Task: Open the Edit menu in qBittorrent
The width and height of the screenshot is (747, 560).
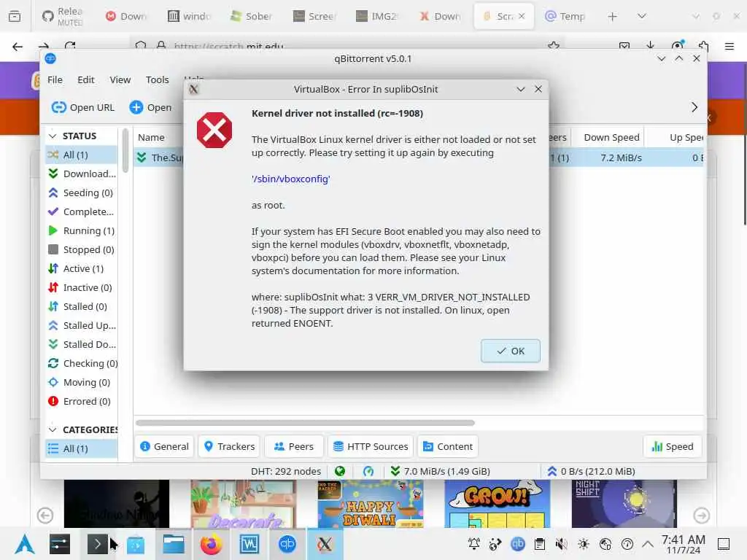Action: tap(86, 79)
